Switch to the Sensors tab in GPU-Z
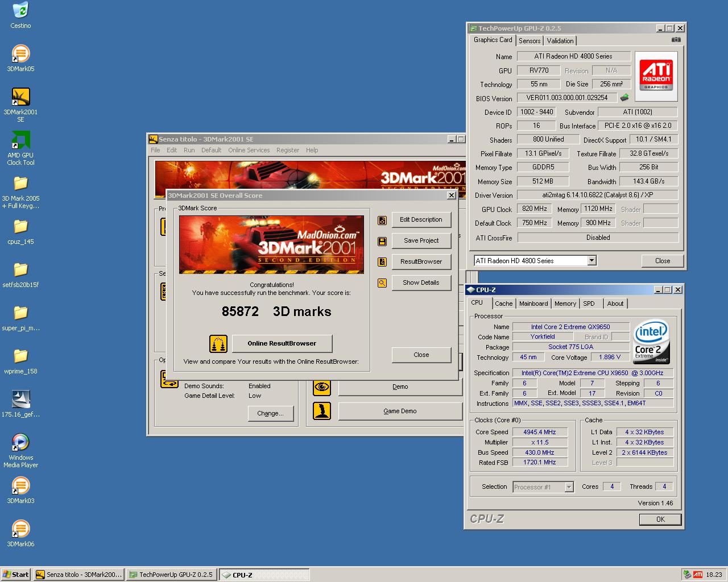 [x=530, y=41]
